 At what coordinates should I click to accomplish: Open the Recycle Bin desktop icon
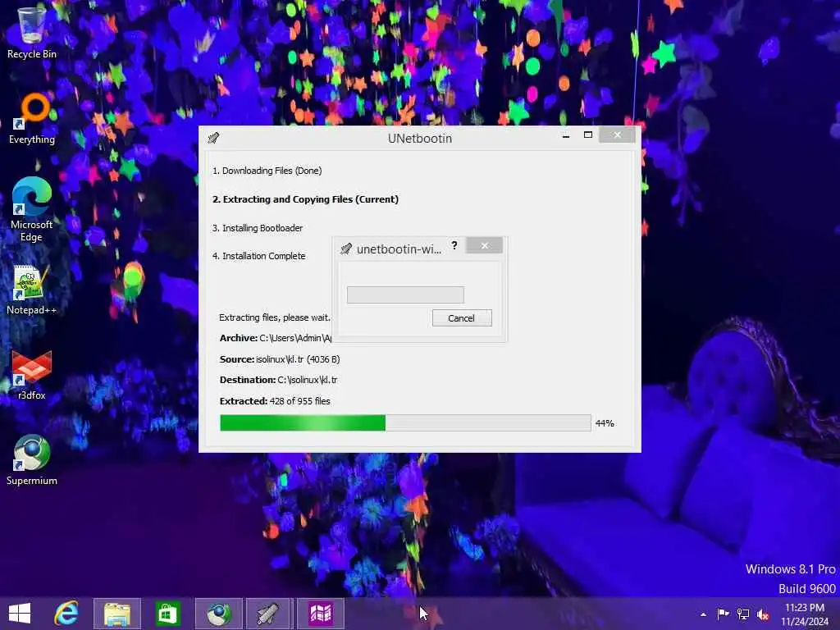pyautogui.click(x=31, y=32)
